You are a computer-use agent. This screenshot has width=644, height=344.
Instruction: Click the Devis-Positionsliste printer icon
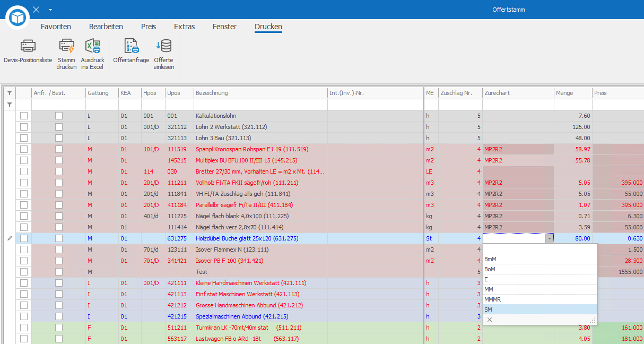(28, 46)
